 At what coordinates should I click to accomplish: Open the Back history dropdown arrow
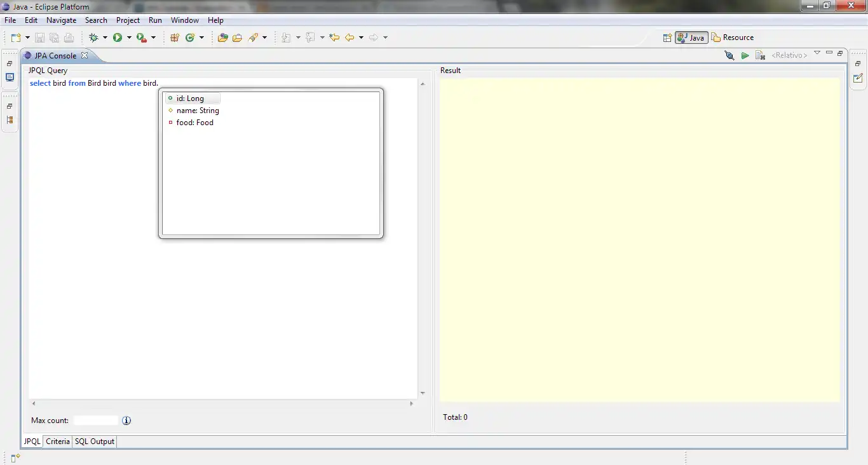(361, 37)
